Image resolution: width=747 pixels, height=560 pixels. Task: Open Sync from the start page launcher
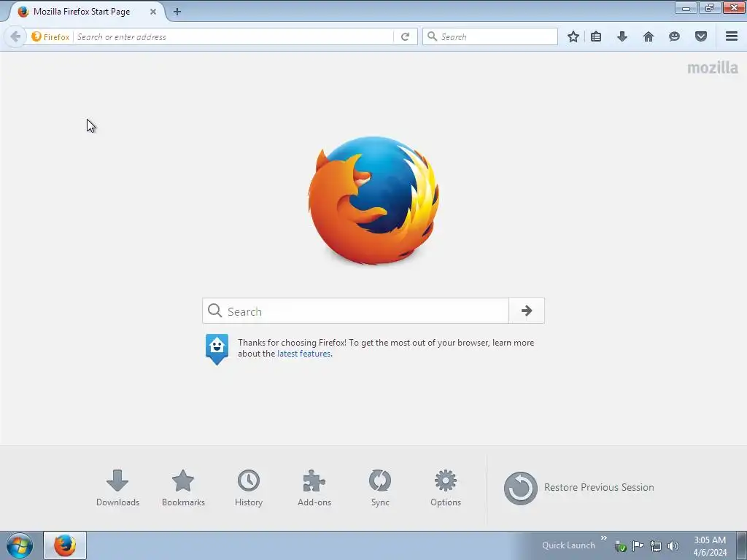pos(380,488)
